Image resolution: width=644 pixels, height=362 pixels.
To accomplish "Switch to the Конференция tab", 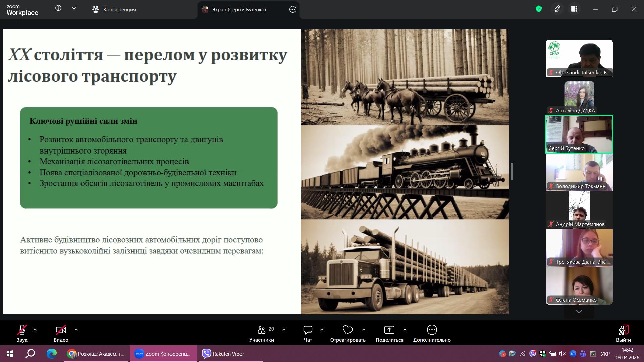I will [114, 9].
